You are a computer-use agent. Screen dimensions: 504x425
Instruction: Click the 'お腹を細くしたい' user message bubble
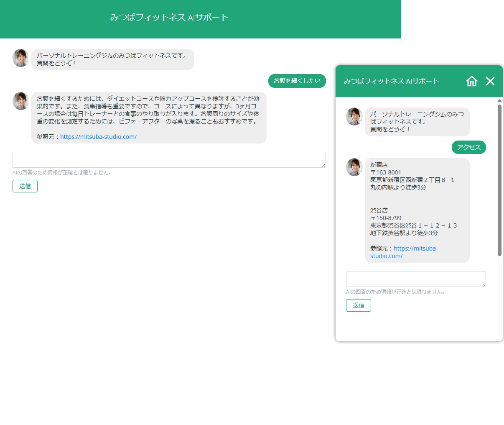pyautogui.click(x=297, y=81)
